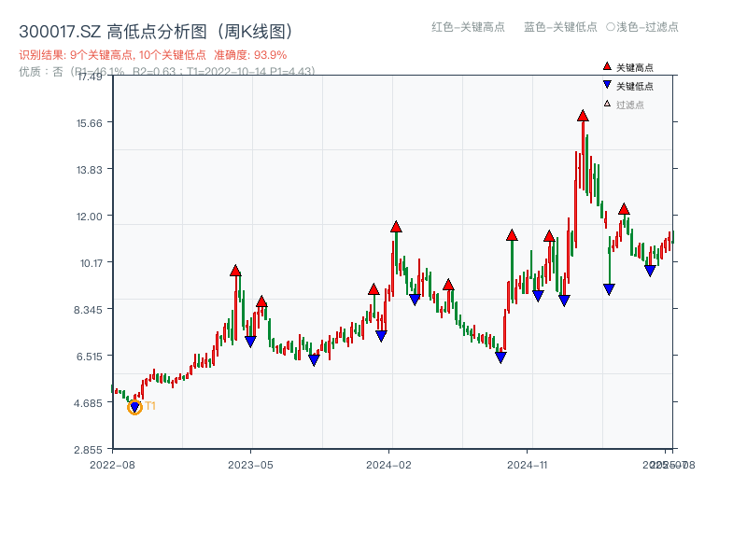Click the 15.66 y-axis label
The image size is (747, 560).
tap(90, 123)
